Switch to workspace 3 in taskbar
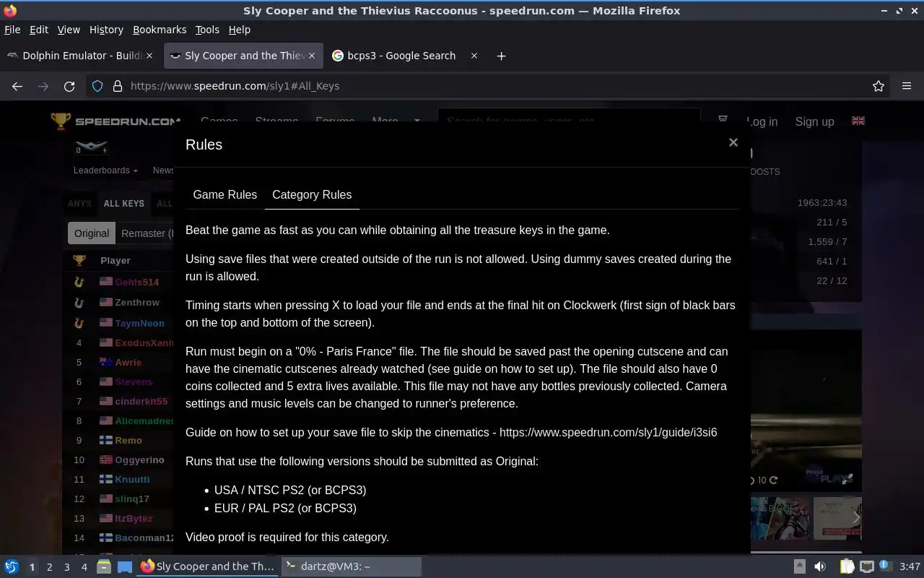 (66, 567)
